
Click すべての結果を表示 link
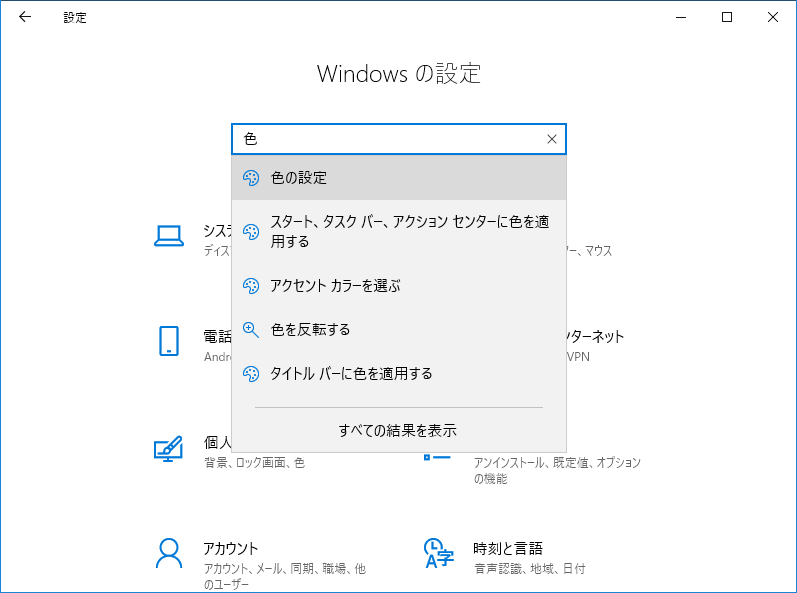(x=397, y=430)
